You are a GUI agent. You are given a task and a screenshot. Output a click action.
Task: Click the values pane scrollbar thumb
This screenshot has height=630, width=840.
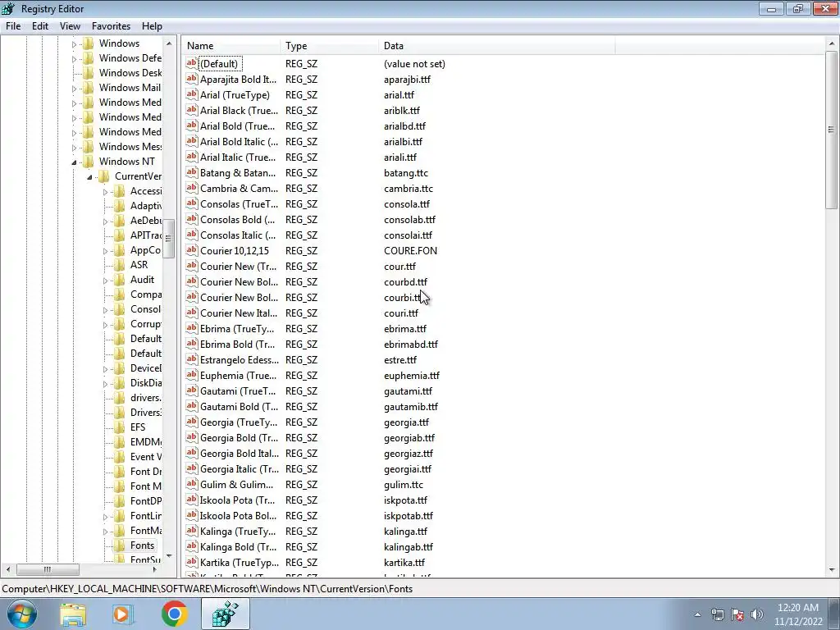[832, 130]
